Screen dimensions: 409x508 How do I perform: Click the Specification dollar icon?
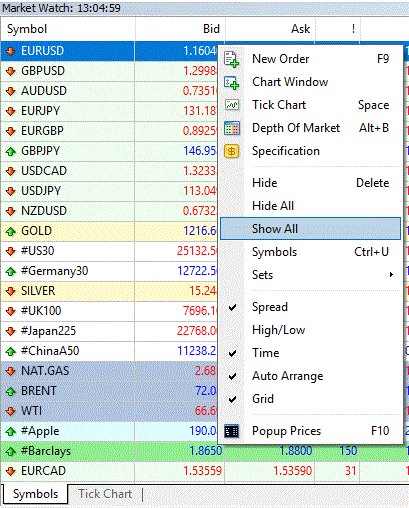pyautogui.click(x=232, y=151)
